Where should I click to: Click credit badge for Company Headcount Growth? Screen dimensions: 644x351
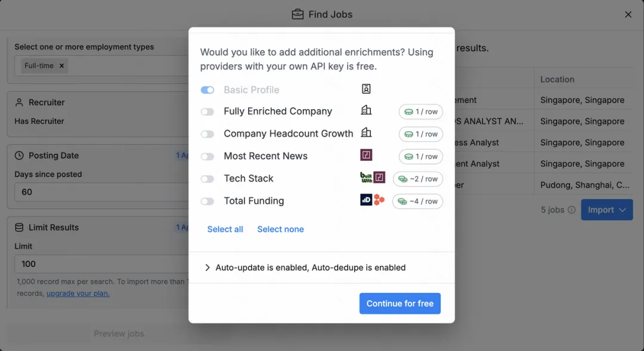point(420,134)
